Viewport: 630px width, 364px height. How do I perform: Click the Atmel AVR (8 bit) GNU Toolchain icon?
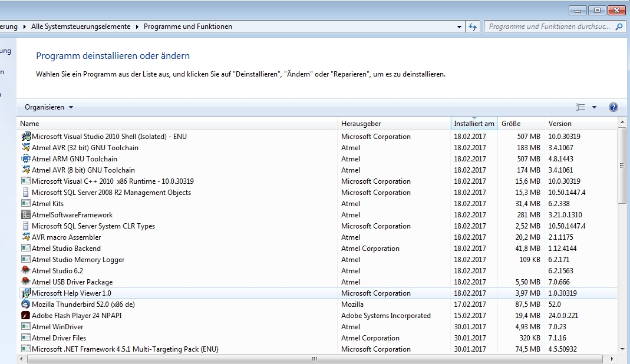tap(26, 170)
